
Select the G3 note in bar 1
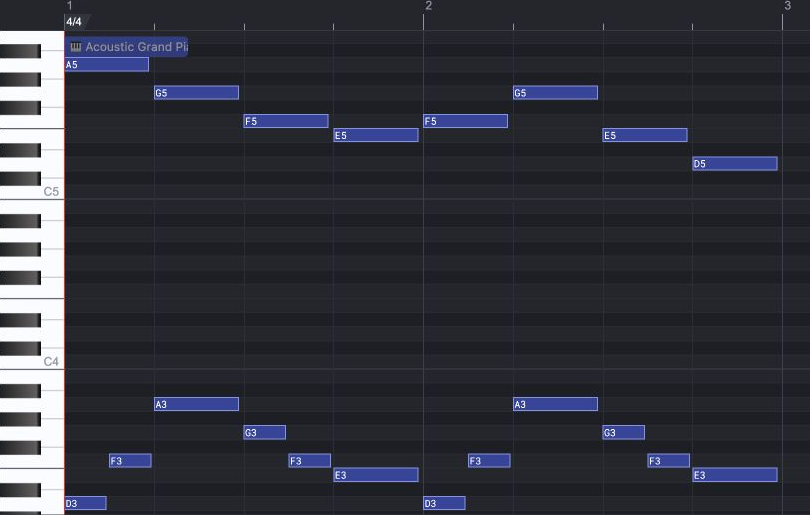click(x=264, y=433)
